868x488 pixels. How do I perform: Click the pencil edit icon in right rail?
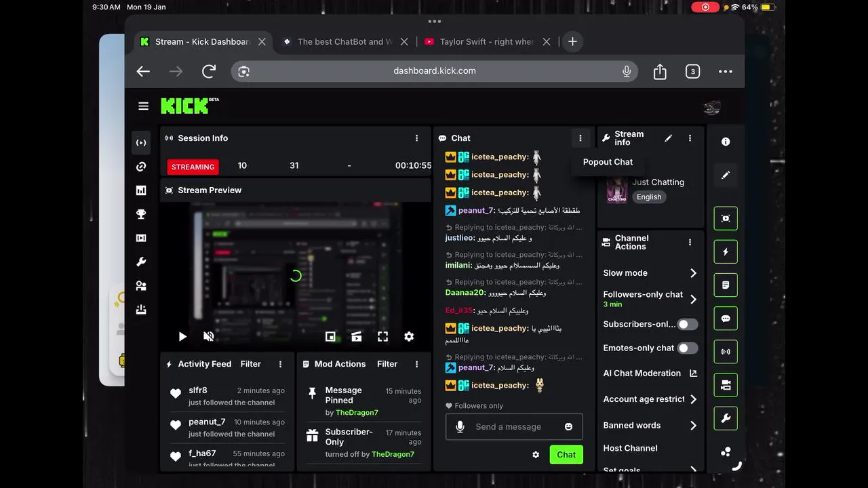(x=726, y=175)
